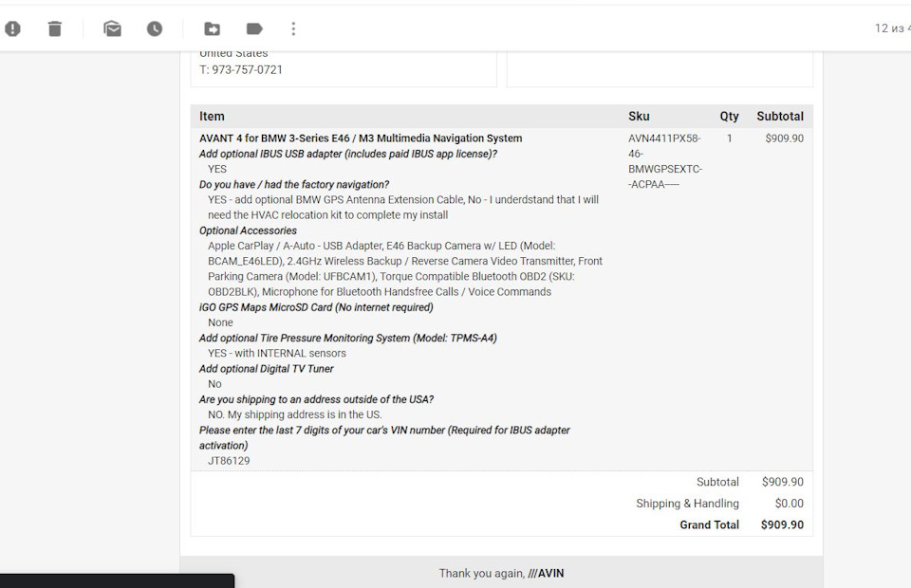The image size is (911, 588).
Task: Click 'Are you shipping to an address outside' question
Action: point(316,399)
